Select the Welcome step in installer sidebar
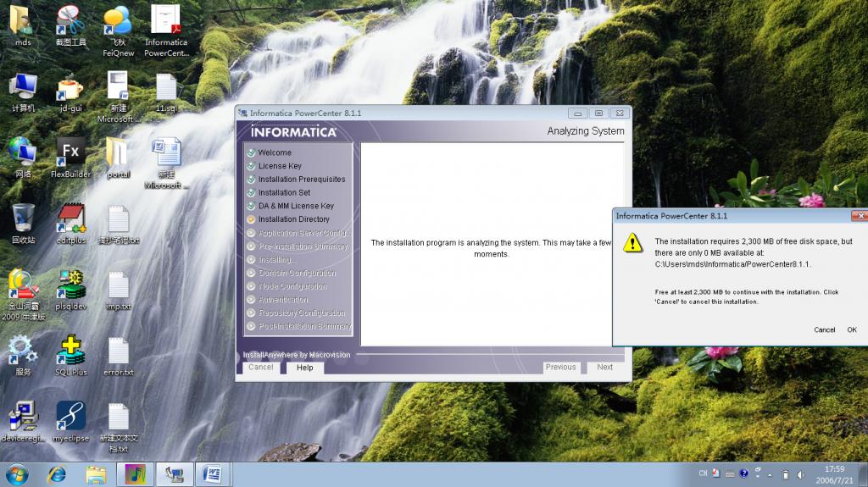 tap(274, 152)
